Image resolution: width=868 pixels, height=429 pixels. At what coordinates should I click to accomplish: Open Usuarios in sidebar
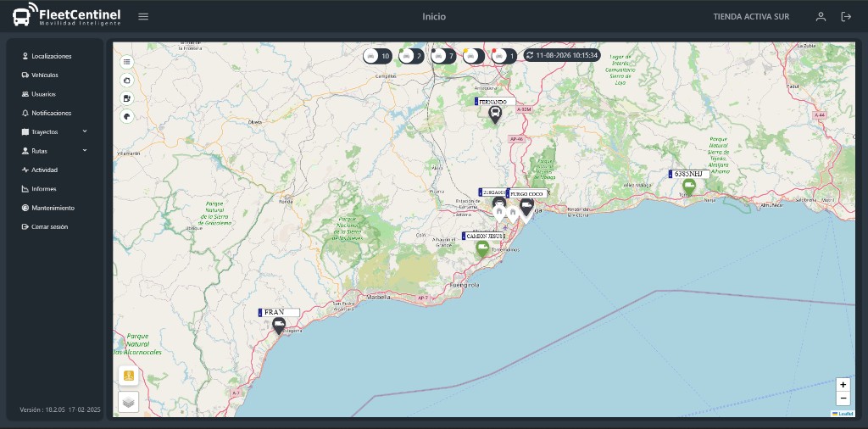click(x=39, y=94)
